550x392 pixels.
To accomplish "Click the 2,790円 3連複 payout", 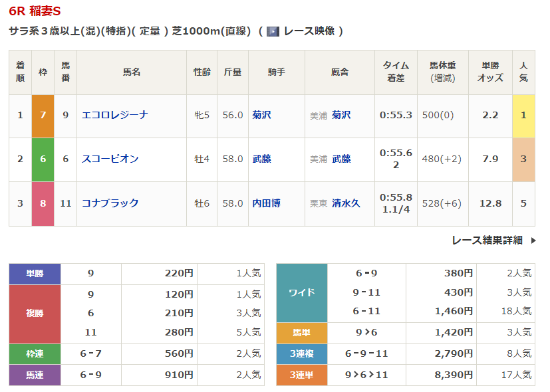I will (x=454, y=354).
